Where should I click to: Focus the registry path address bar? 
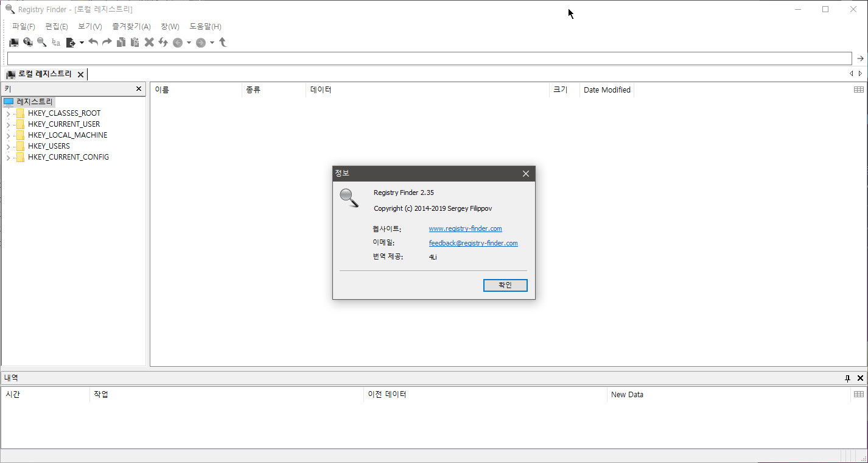click(x=429, y=58)
